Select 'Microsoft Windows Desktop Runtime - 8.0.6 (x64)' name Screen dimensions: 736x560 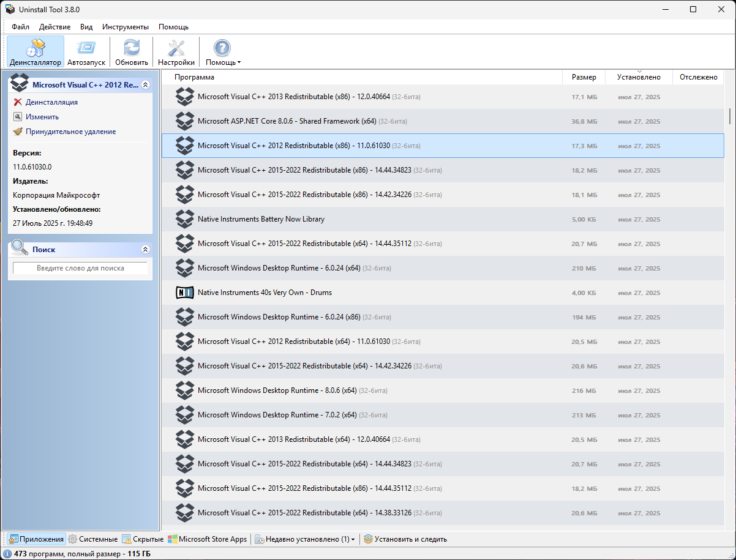[277, 390]
